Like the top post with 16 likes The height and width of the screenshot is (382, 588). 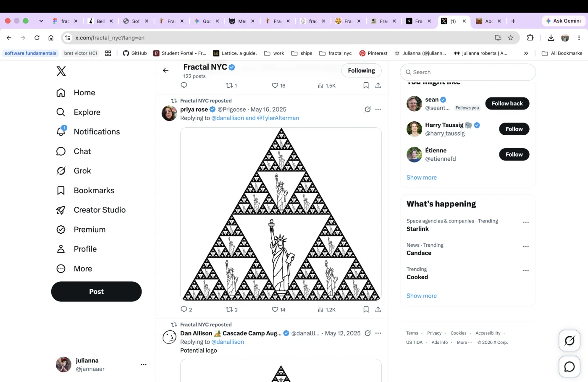(278, 86)
